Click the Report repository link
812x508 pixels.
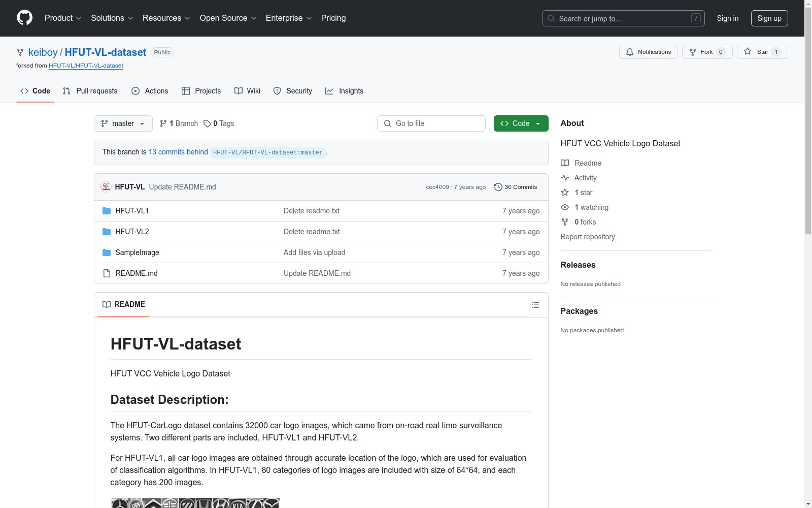tap(588, 237)
